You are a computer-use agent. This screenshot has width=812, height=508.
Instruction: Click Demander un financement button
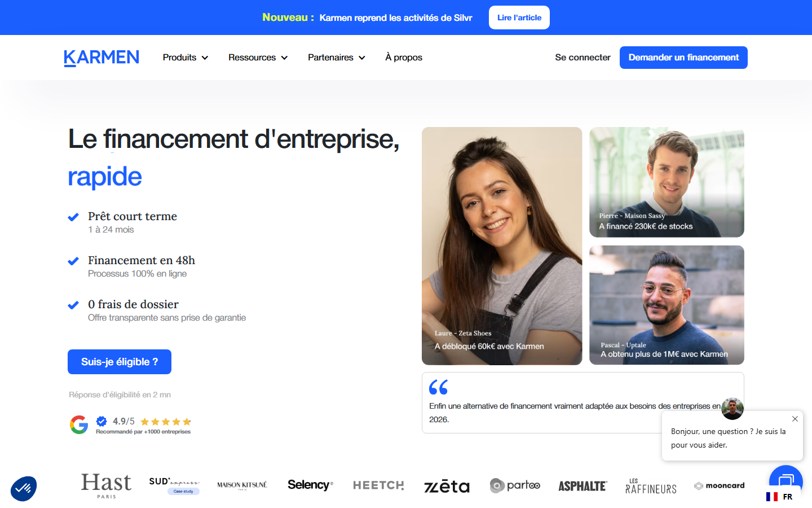tap(683, 58)
